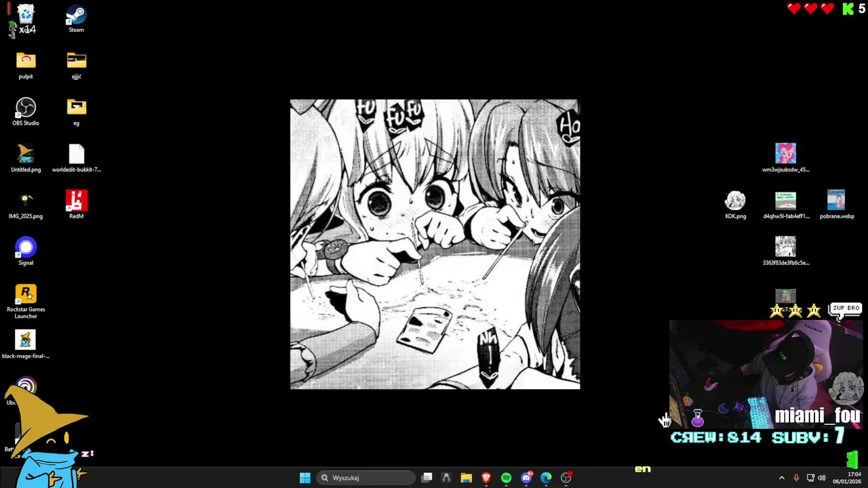Open Microsoft Edge from the taskbar
Viewport: 868px width, 488px height.
[x=546, y=478]
